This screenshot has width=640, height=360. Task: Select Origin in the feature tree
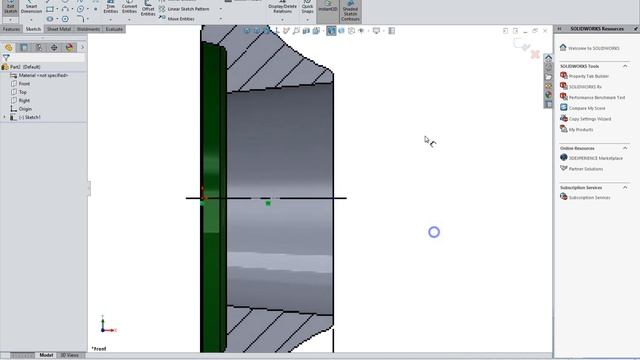[x=25, y=109]
